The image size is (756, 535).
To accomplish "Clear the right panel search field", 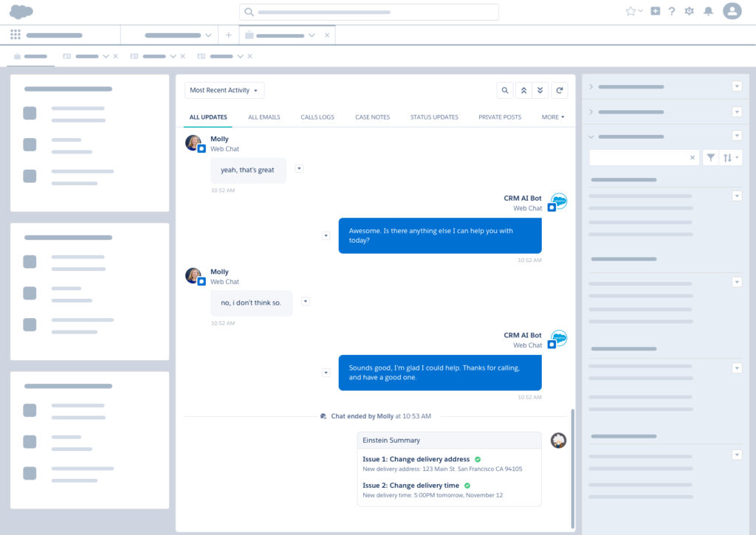I will (693, 158).
